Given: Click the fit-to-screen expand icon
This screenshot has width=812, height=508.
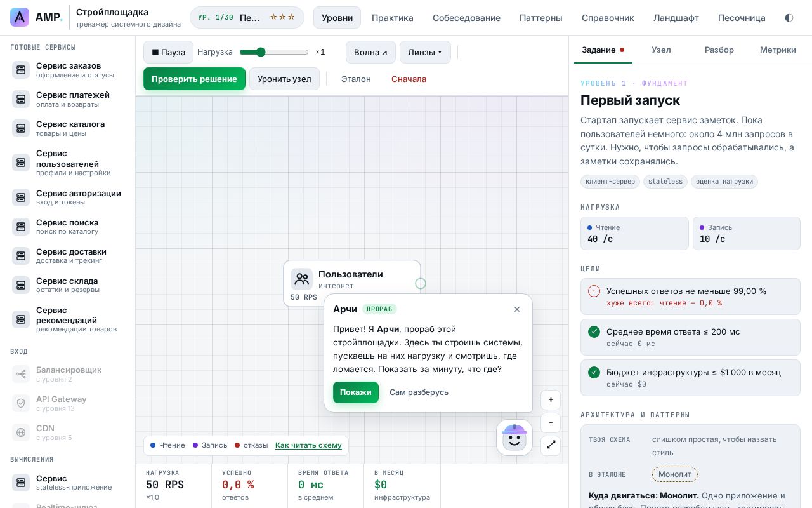Looking at the screenshot, I should click(551, 445).
